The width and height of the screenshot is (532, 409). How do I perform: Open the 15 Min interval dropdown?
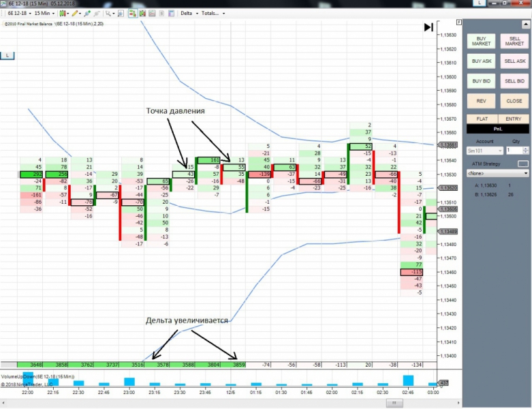click(44, 13)
